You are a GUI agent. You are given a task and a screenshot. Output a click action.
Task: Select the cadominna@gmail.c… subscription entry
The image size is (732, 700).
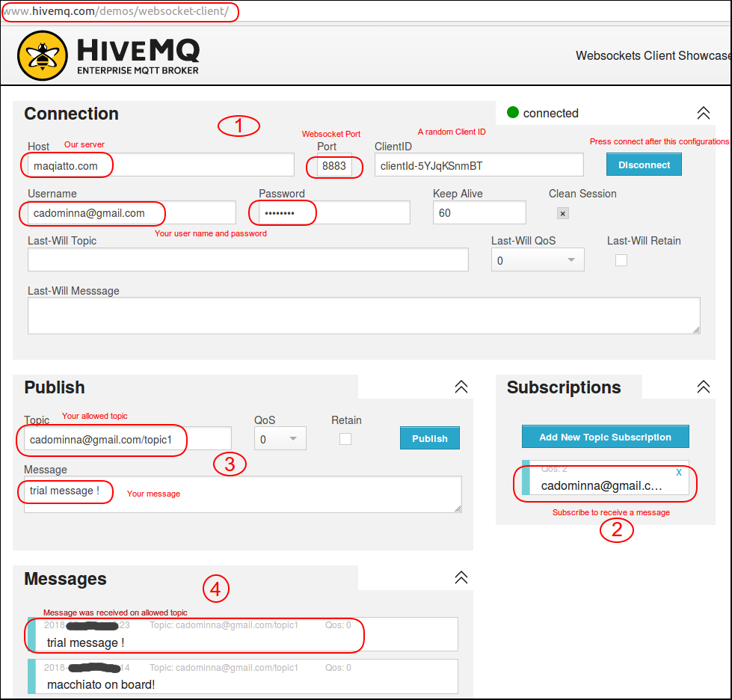[605, 478]
